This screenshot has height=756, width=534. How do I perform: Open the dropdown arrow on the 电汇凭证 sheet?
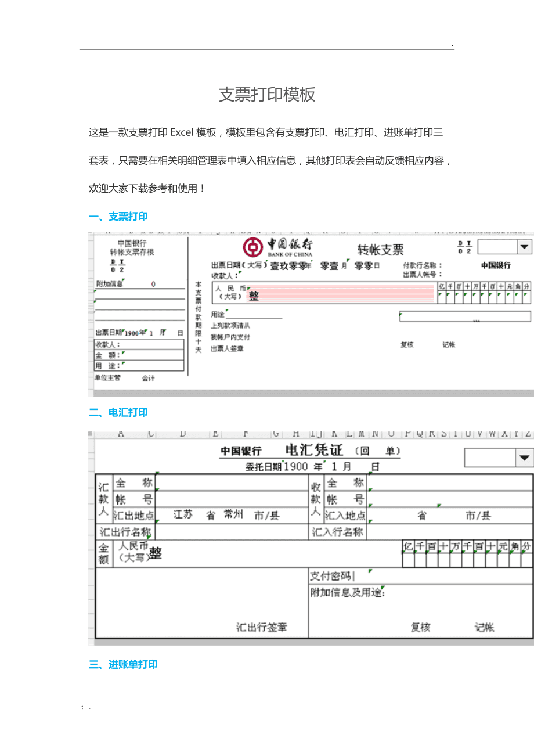pyautogui.click(x=525, y=458)
